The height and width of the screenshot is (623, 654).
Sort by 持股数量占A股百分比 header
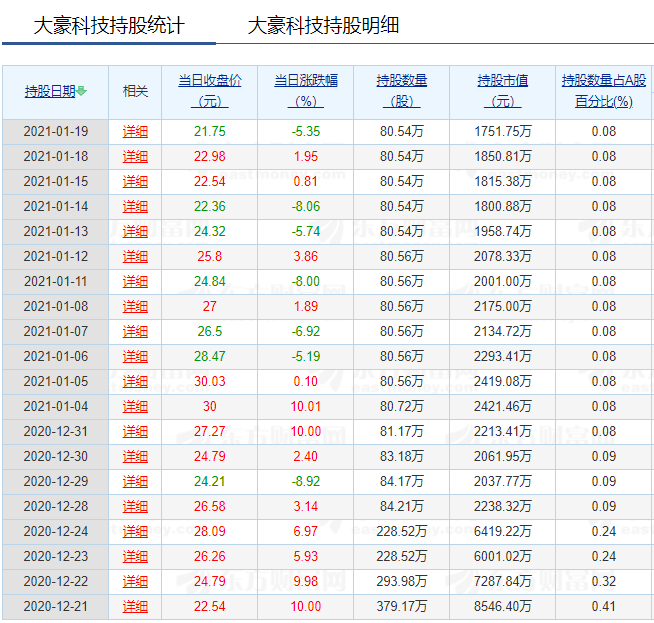[x=604, y=91]
